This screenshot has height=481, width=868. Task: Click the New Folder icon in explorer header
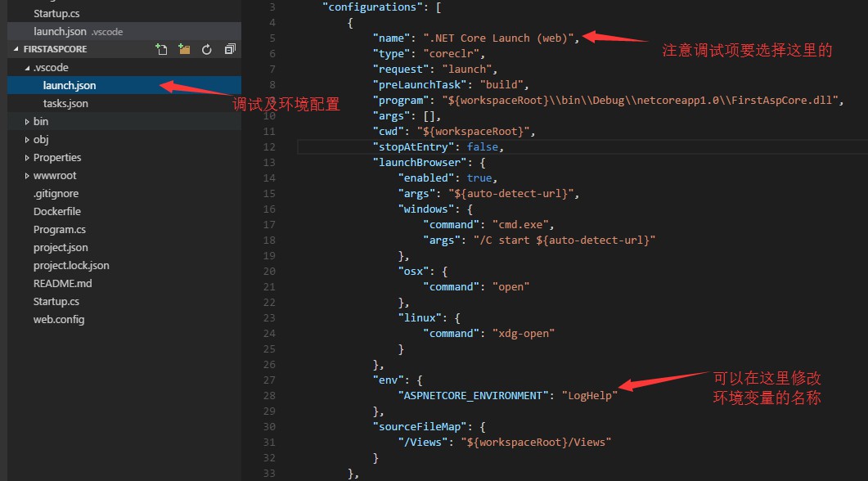pos(184,50)
